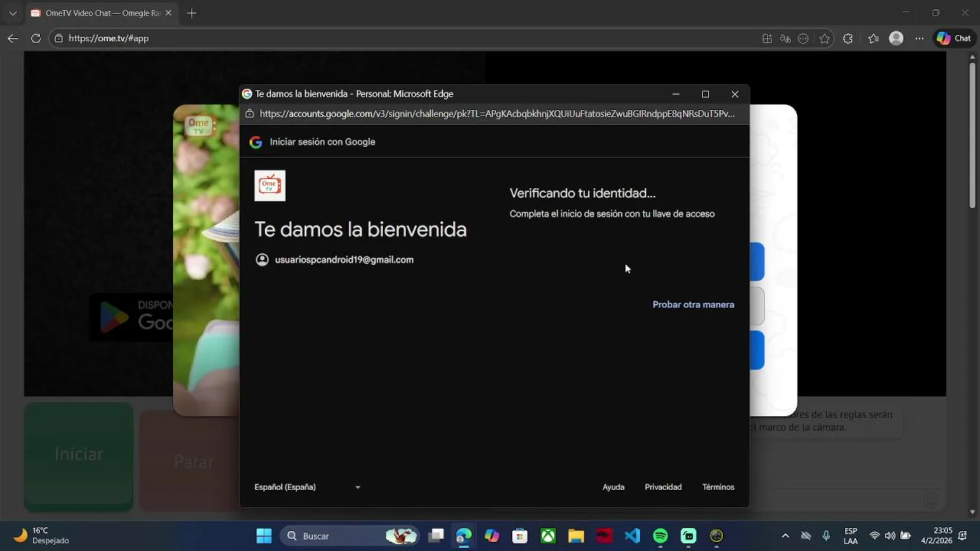Open Task View on the taskbar
Screen dimensions: 980x551
tap(436, 536)
